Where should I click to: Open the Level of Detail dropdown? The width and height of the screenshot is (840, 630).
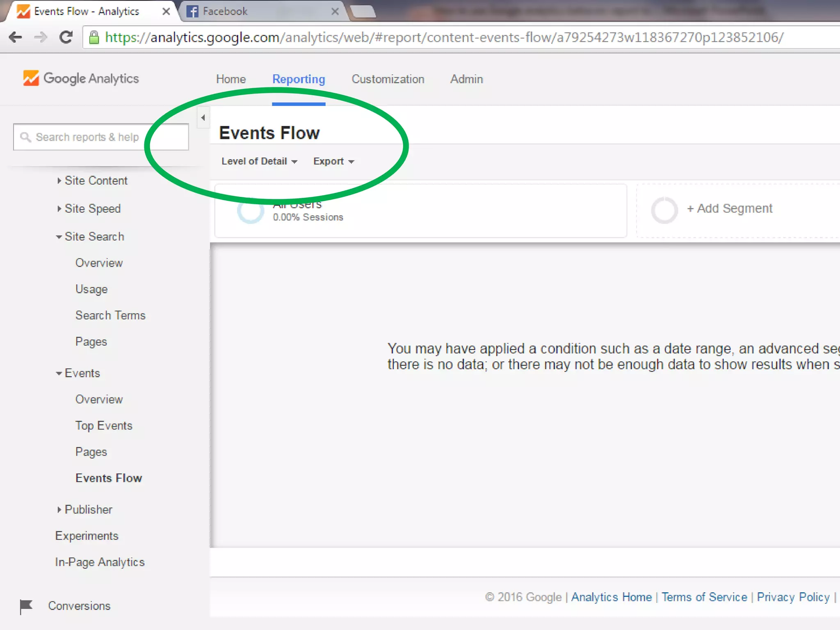(259, 161)
